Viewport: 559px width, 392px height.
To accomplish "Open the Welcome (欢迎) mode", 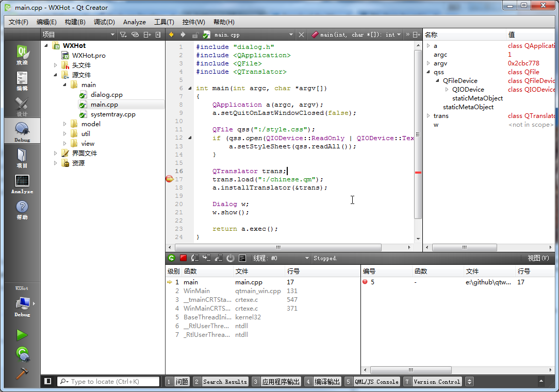I will point(22,55).
